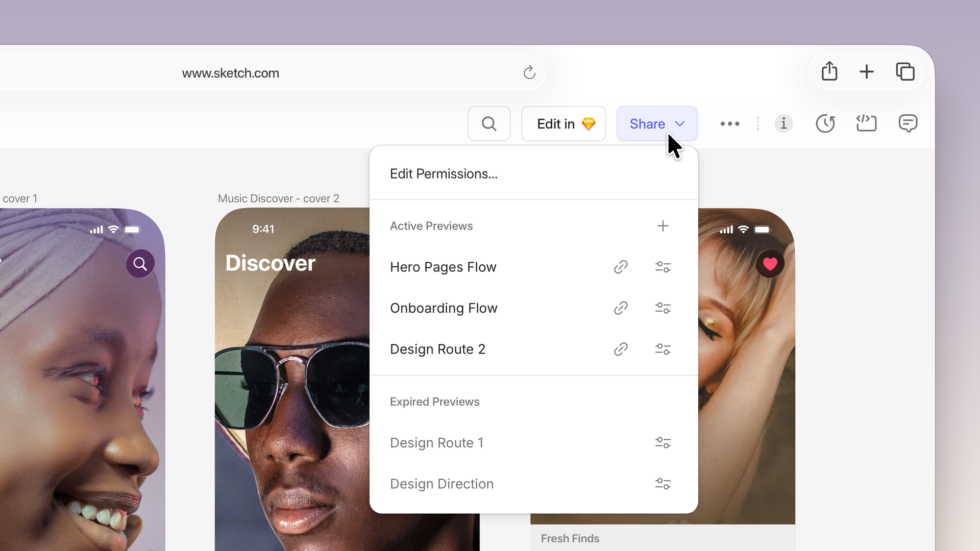980x551 pixels.
Task: Open the three-dot more options menu
Action: pyautogui.click(x=730, y=123)
